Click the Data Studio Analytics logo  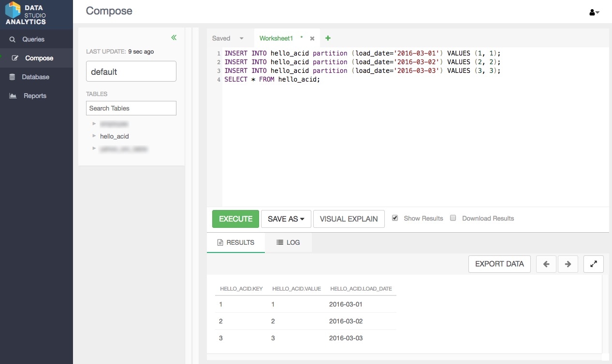(x=26, y=13)
